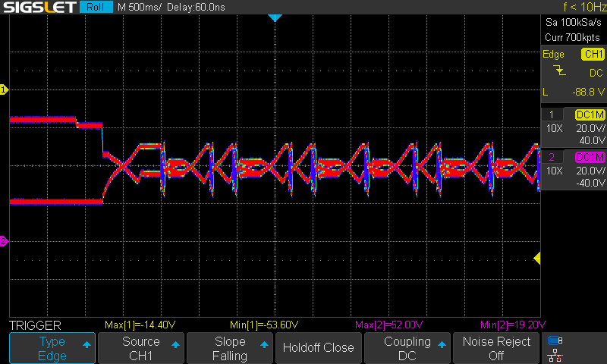Change trigger Source CH1 setting
The image size is (607, 364).
(141, 348)
